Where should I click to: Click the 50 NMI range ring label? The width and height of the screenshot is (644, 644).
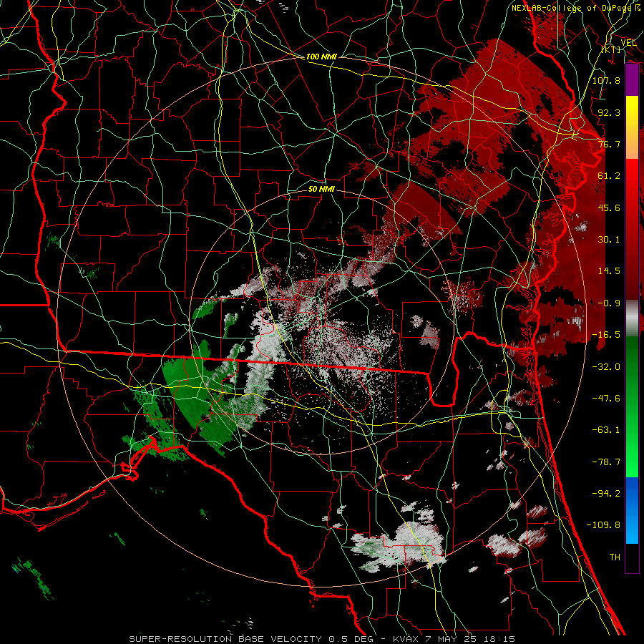click(x=321, y=189)
